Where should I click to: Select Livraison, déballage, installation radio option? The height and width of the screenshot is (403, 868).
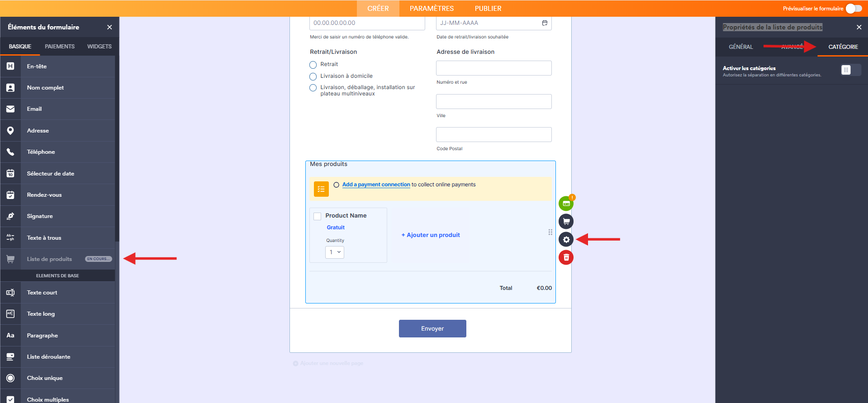tap(313, 88)
